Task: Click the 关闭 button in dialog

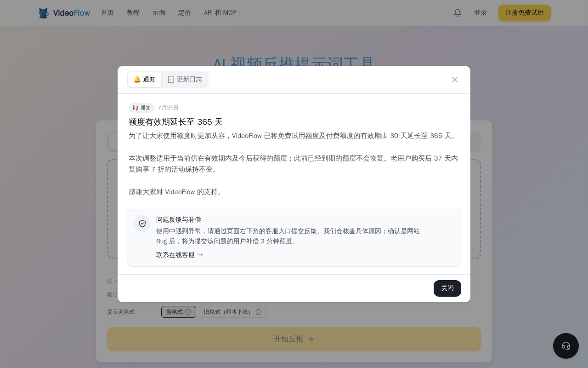Action: (447, 288)
